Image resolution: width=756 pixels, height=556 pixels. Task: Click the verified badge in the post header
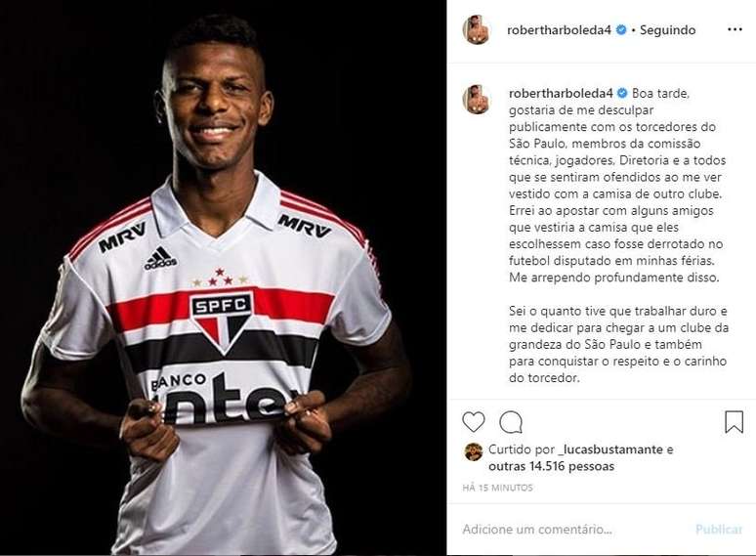621,30
